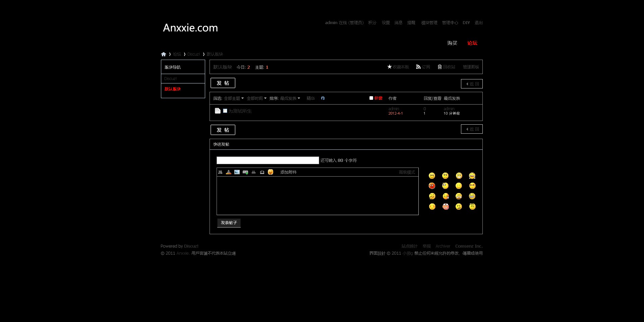Click the 发帖 button below the thread list
This screenshot has width=644, height=322.
[223, 130]
